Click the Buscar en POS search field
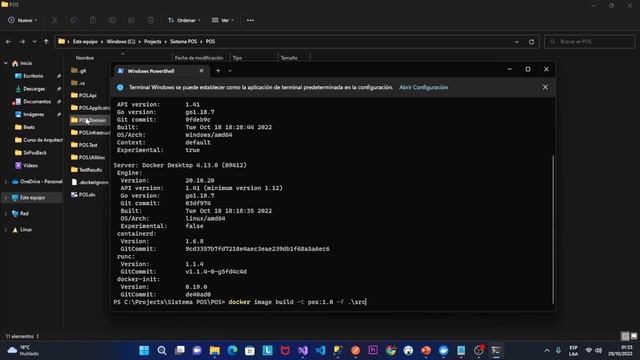The width and height of the screenshot is (640, 360). (x=589, y=42)
